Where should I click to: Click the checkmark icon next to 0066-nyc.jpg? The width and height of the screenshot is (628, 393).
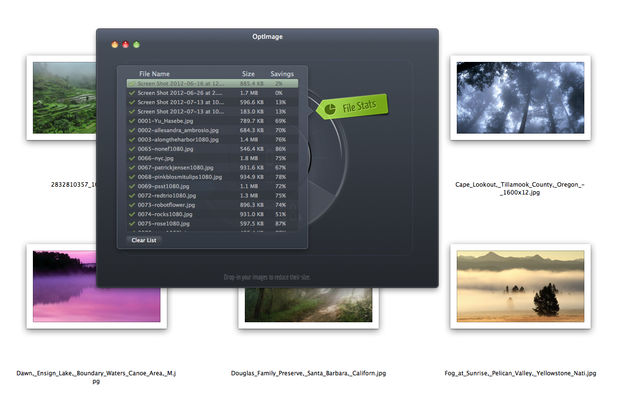pos(132,158)
